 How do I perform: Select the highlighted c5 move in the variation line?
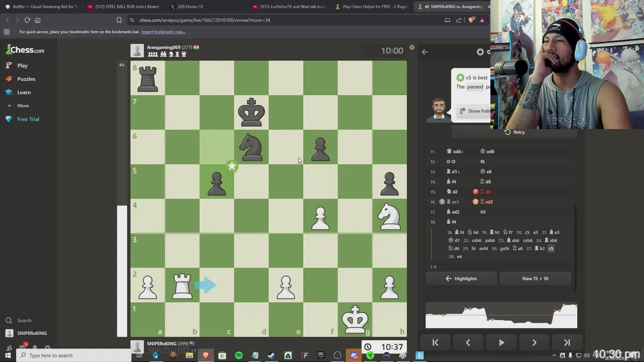tap(551, 248)
